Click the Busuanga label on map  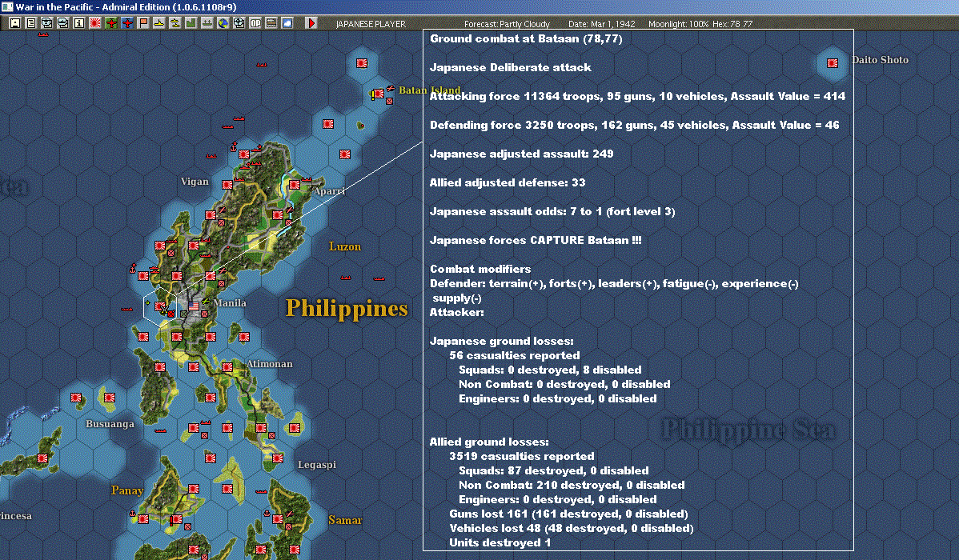(110, 424)
